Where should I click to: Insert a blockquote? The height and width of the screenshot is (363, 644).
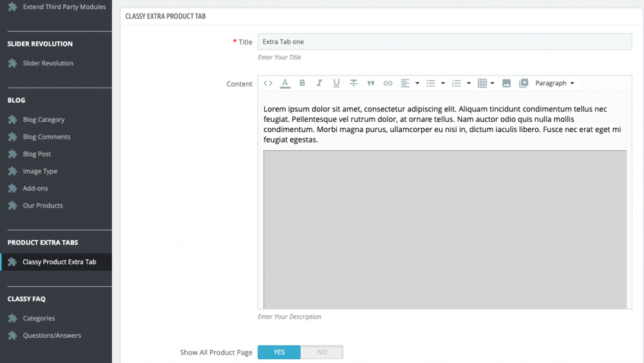click(x=371, y=83)
